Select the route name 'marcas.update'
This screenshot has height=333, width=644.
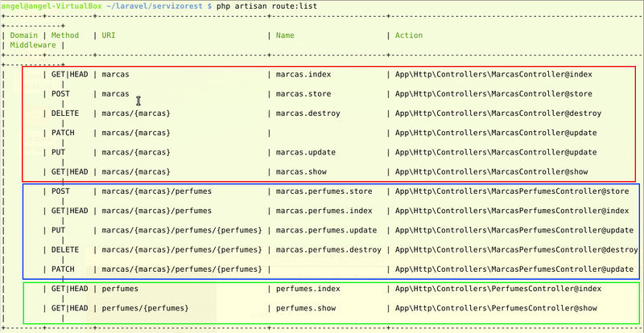(306, 152)
